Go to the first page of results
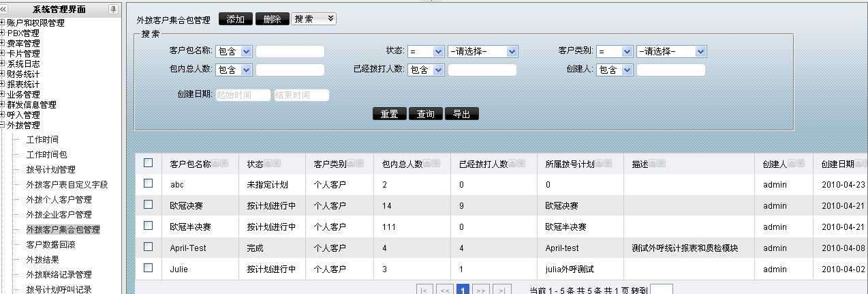The height and width of the screenshot is (294, 868). [424, 290]
